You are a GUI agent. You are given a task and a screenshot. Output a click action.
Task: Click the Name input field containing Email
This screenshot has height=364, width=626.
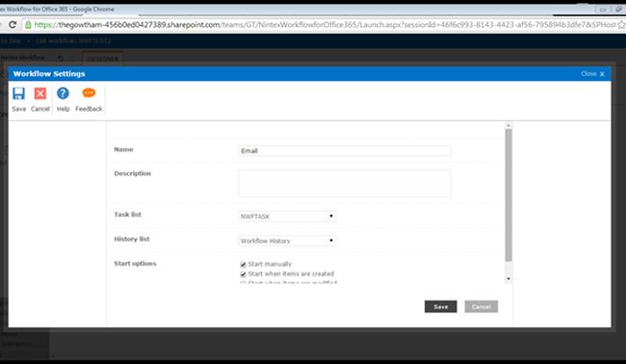(345, 151)
